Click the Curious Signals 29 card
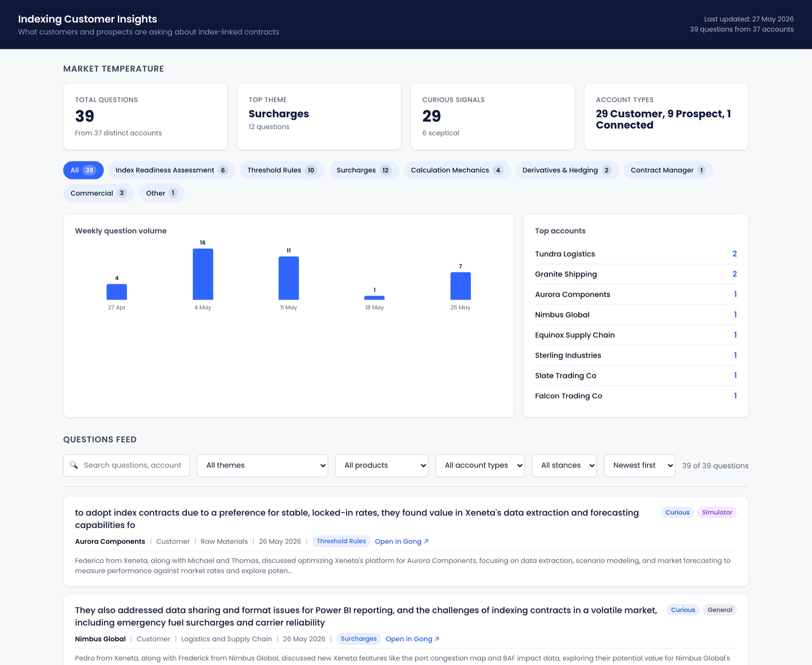812x665 pixels. point(492,117)
